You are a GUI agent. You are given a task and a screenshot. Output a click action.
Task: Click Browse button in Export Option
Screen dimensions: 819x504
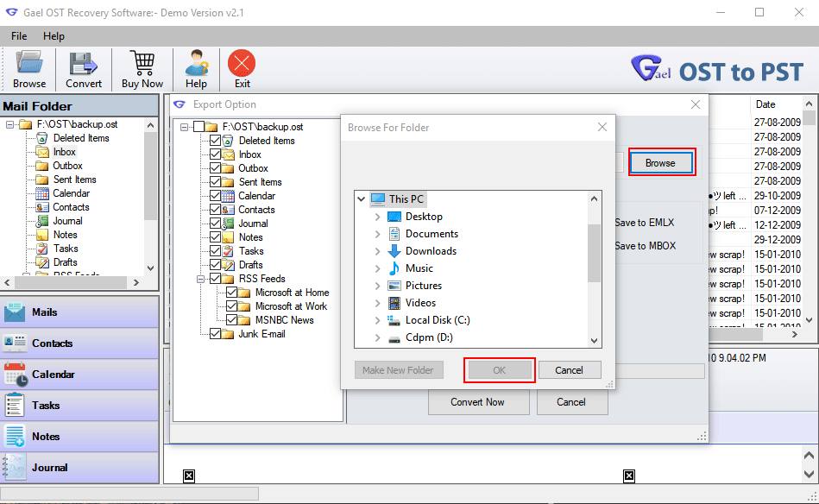click(x=661, y=163)
